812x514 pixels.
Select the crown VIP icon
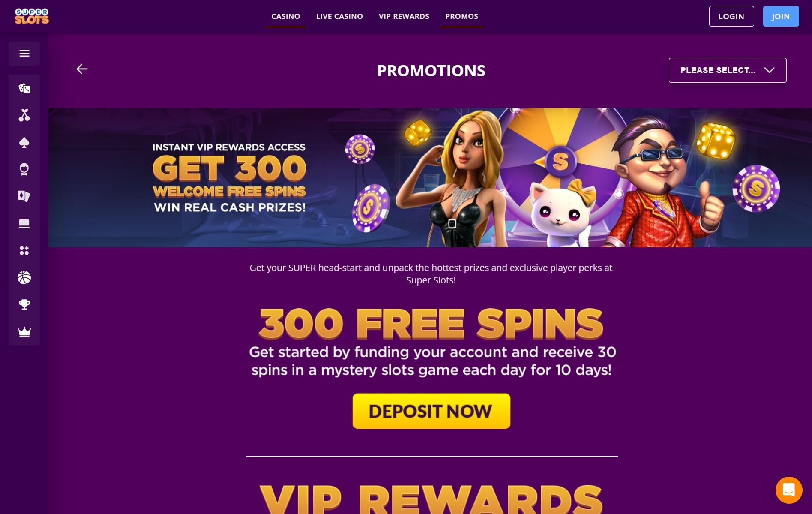click(x=24, y=332)
